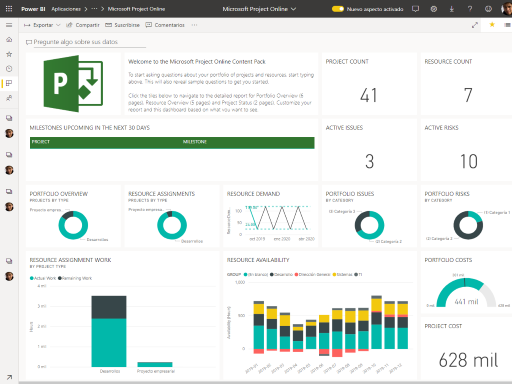This screenshot has width=512, height=384.
Task: Expand the sidebar arrow at bottom
Action: [x=9, y=377]
